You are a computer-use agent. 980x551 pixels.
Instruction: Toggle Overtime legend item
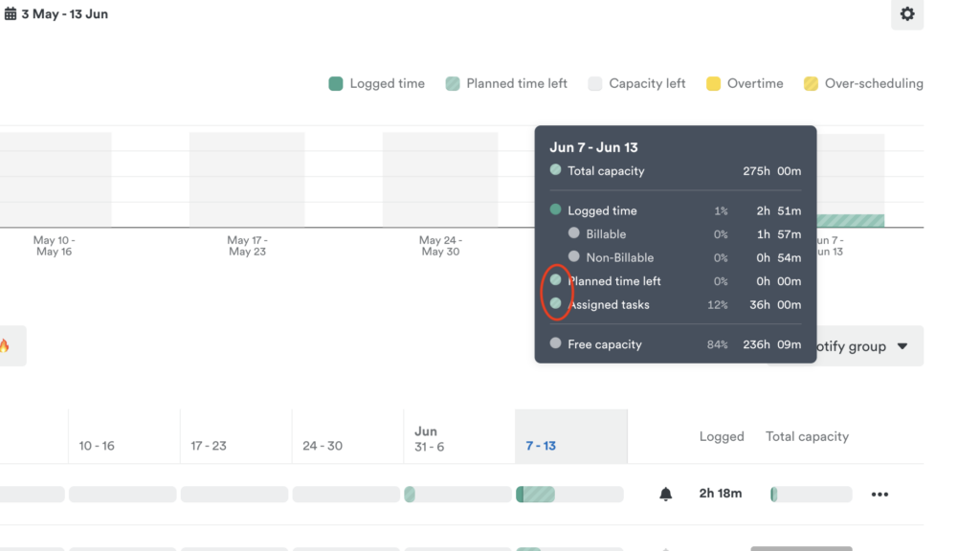click(745, 84)
